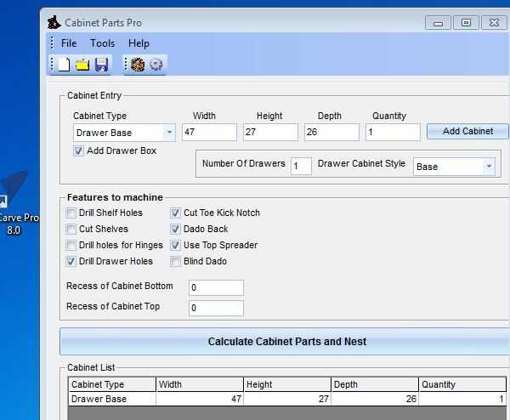Image resolution: width=510 pixels, height=420 pixels.
Task: Expand the Cabinet Type dropdown
Action: coord(169,133)
